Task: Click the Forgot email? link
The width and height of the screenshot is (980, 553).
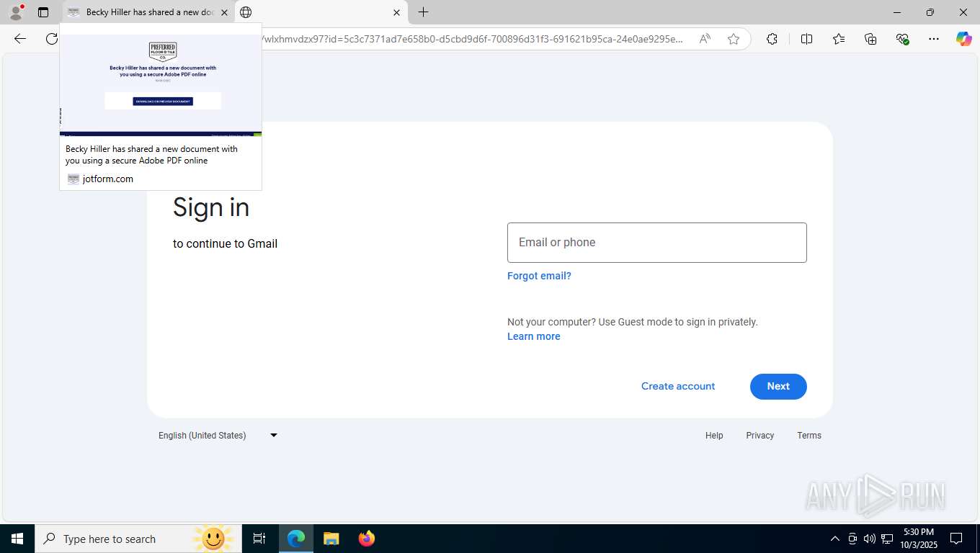Action: [539, 276]
